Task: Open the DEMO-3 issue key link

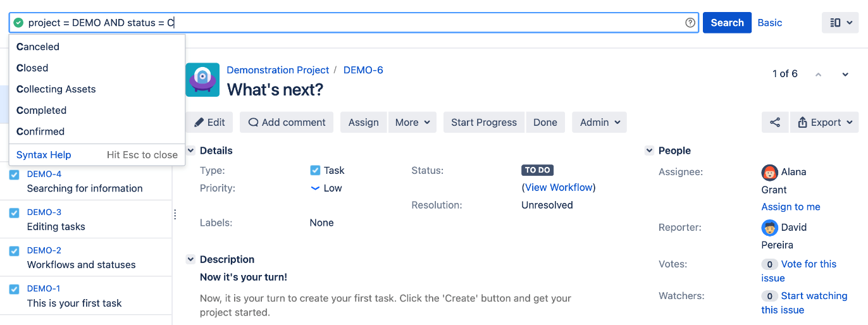Action: click(x=44, y=212)
